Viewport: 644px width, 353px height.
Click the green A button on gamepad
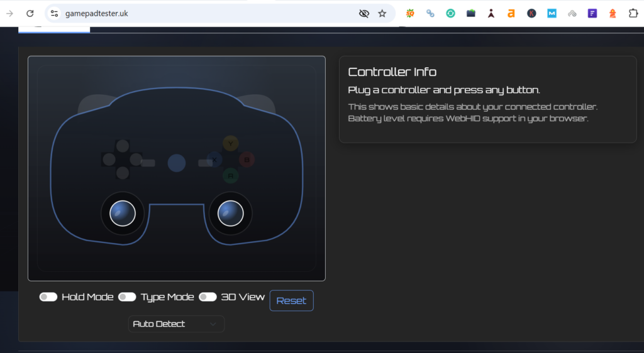click(x=230, y=175)
